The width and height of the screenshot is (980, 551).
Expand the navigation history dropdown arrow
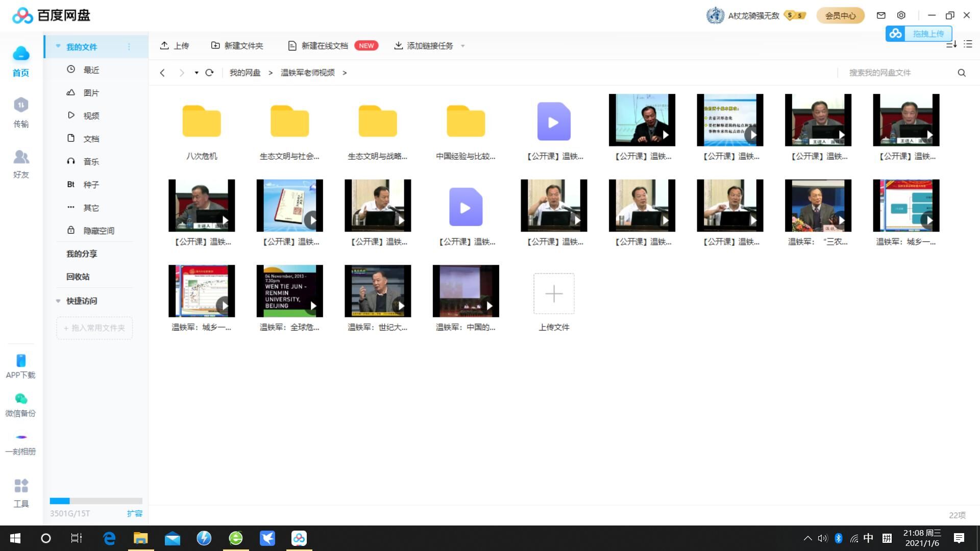click(x=197, y=73)
